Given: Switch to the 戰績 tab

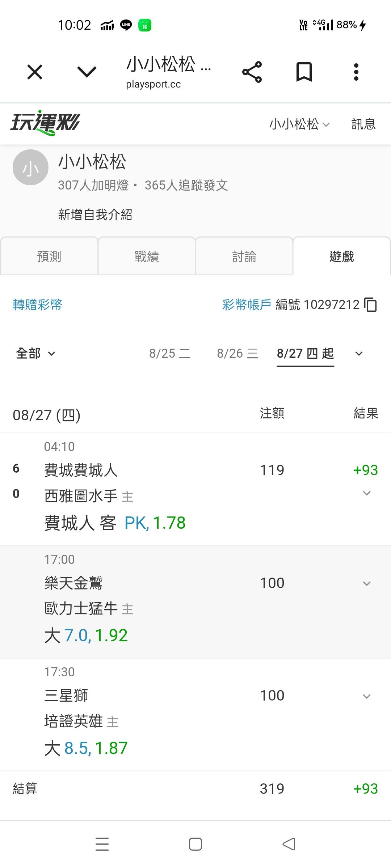Looking at the screenshot, I should [147, 256].
